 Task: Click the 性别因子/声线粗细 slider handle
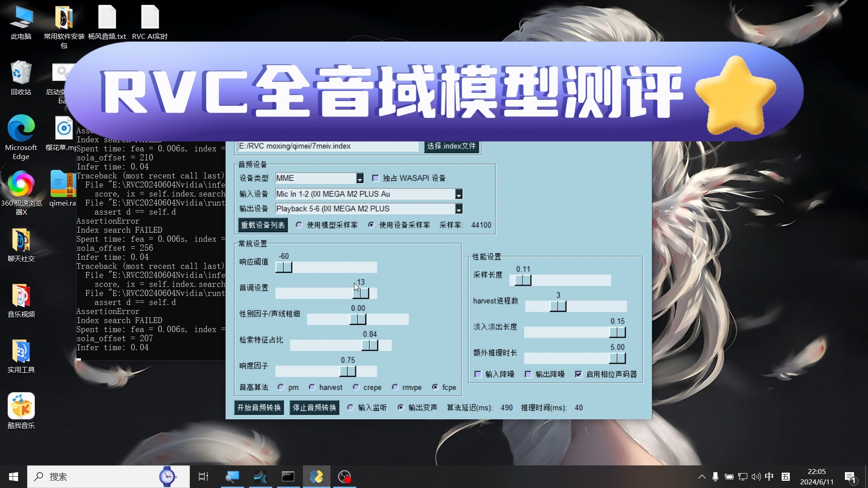click(358, 319)
